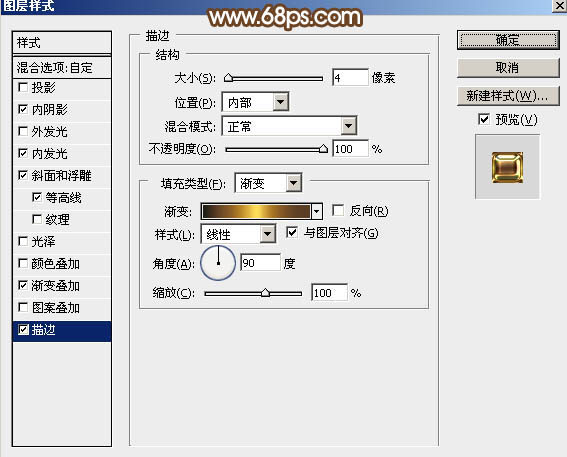Click the 不透明度 opacity value field
The width and height of the screenshot is (567, 457).
(x=350, y=149)
